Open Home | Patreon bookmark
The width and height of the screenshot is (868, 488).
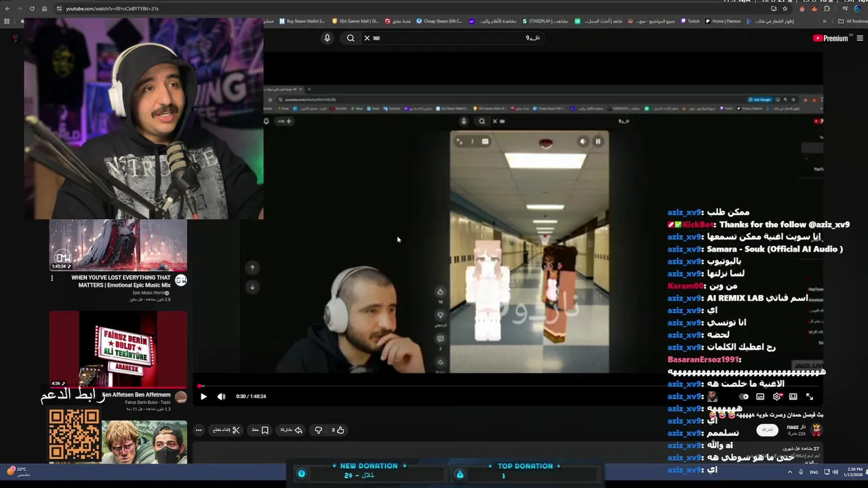coord(723,21)
